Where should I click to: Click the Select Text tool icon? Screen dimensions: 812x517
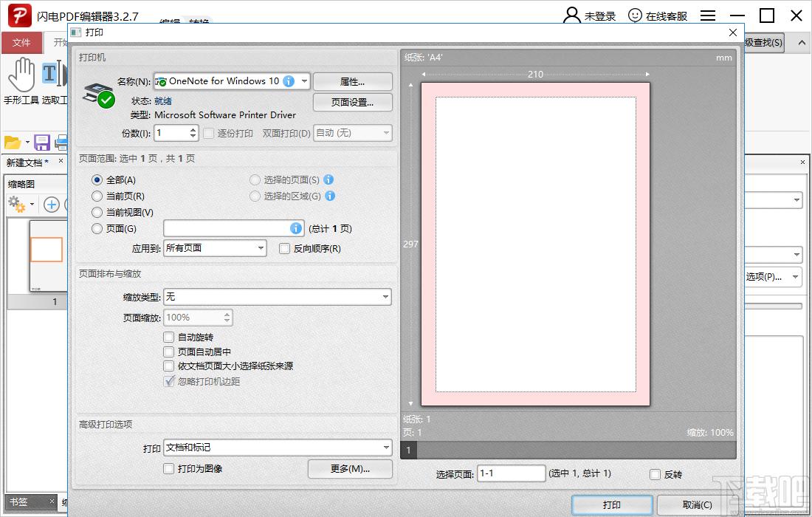coord(55,74)
